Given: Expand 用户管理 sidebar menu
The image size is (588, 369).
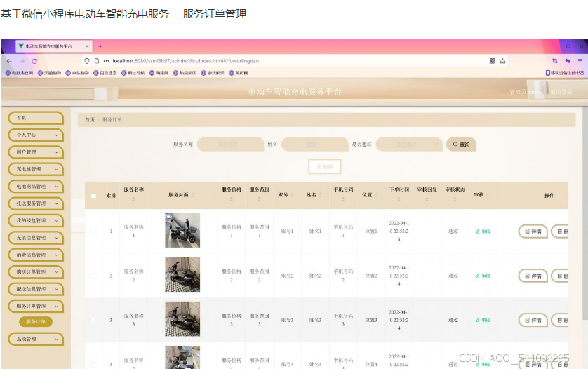Looking at the screenshot, I should click(x=35, y=152).
